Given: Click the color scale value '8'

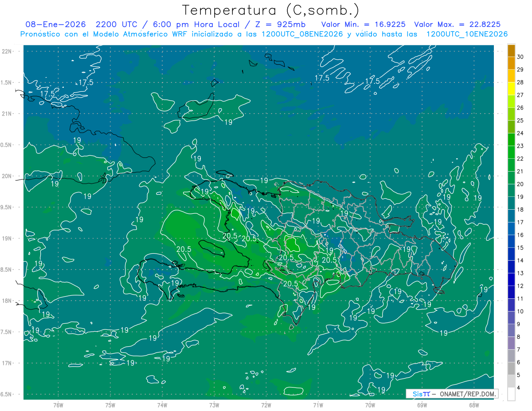Looking at the screenshot, I should (x=520, y=337).
